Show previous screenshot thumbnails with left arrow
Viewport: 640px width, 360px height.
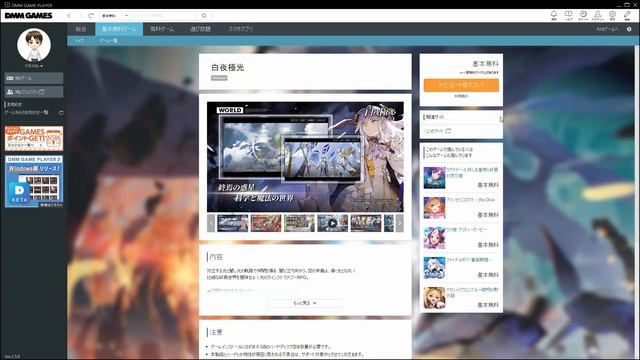point(211,223)
